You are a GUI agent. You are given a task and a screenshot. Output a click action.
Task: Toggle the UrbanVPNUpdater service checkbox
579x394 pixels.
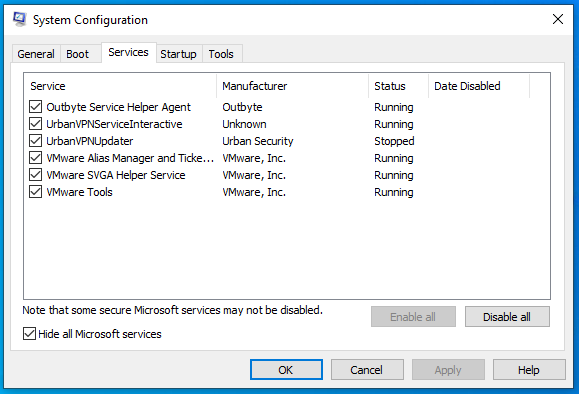coord(35,141)
